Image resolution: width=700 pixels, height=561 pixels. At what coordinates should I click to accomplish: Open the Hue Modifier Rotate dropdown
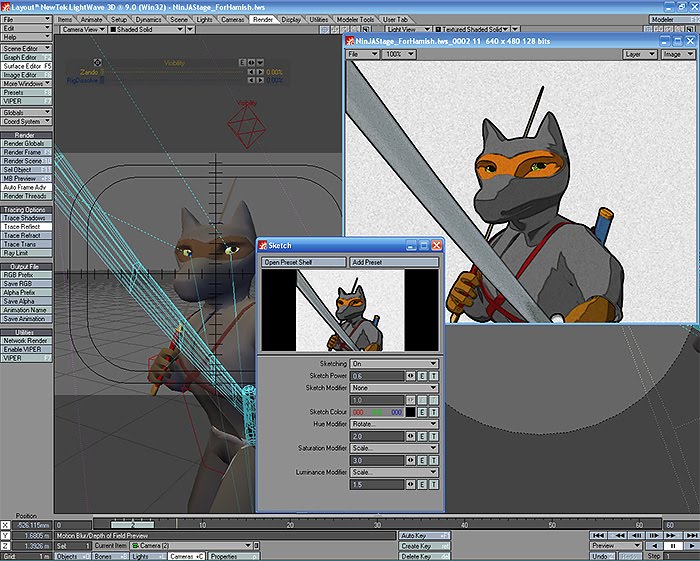[x=394, y=424]
